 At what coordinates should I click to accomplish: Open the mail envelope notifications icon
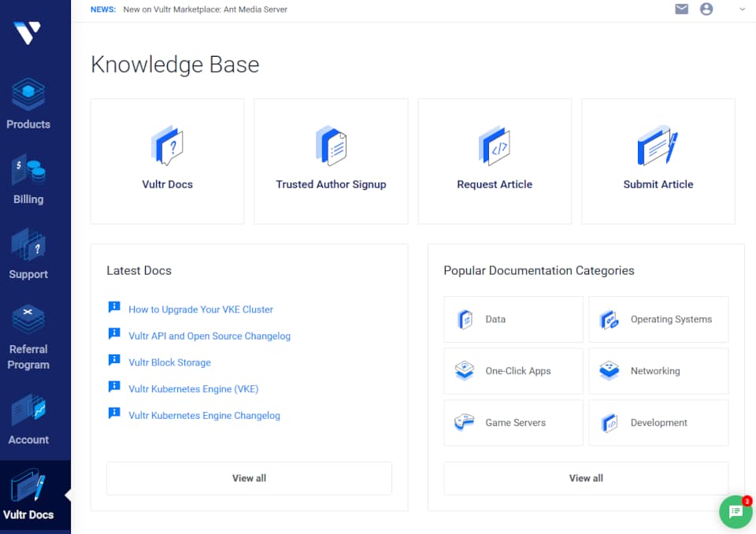pyautogui.click(x=681, y=9)
